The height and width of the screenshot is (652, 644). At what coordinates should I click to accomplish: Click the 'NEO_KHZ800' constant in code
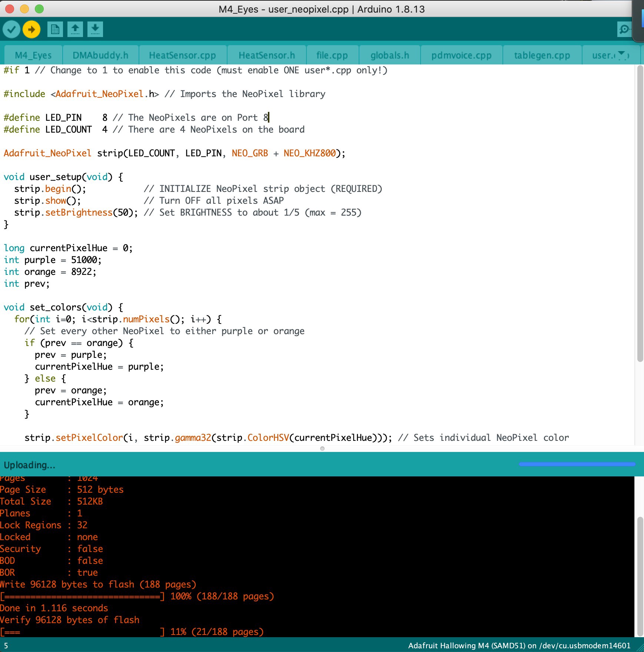point(310,153)
